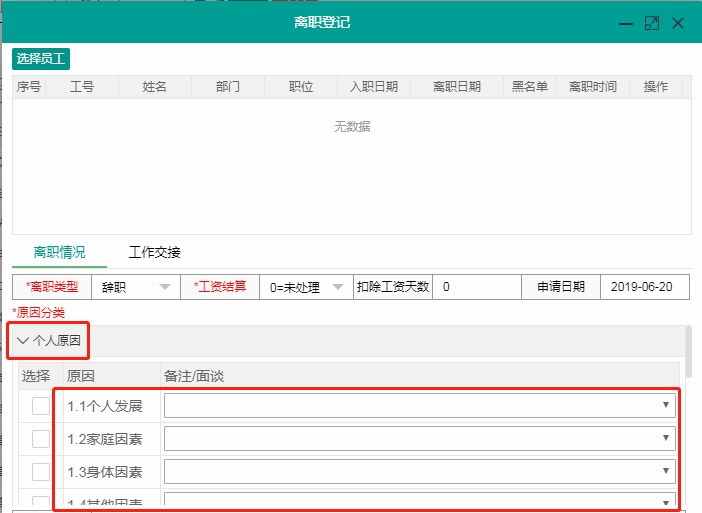Check the box for 1.3身体因素
702x513 pixels.
(40, 471)
